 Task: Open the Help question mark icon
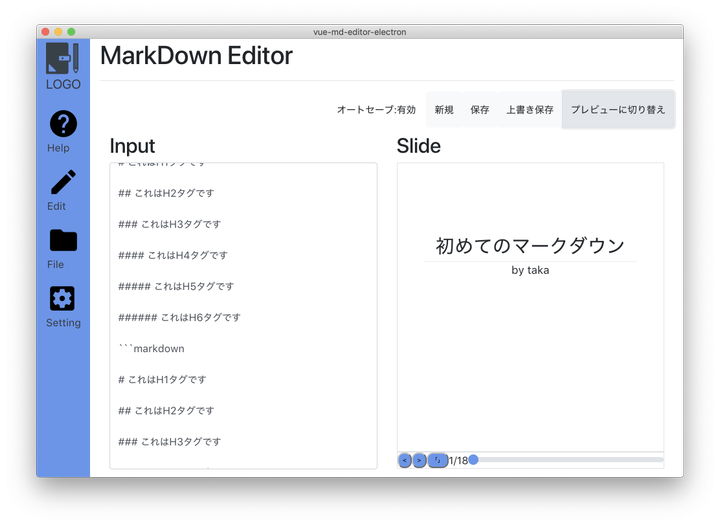point(63,124)
